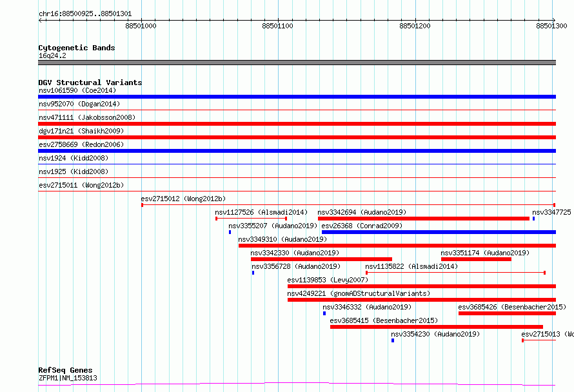574x392 pixels.
Task: Click the esv26368 (Conrad2009) label
Action: tap(362, 226)
